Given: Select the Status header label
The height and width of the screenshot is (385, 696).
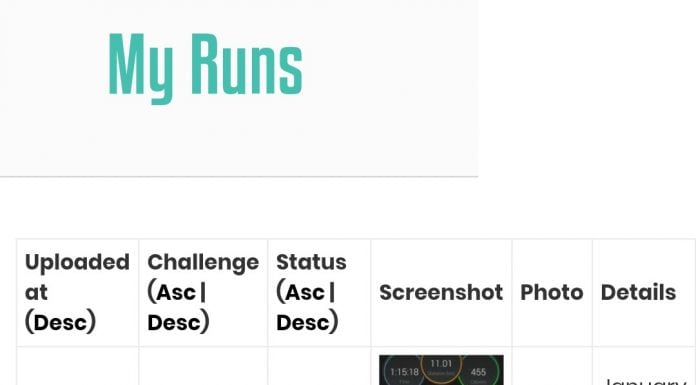Looking at the screenshot, I should pos(311,262).
